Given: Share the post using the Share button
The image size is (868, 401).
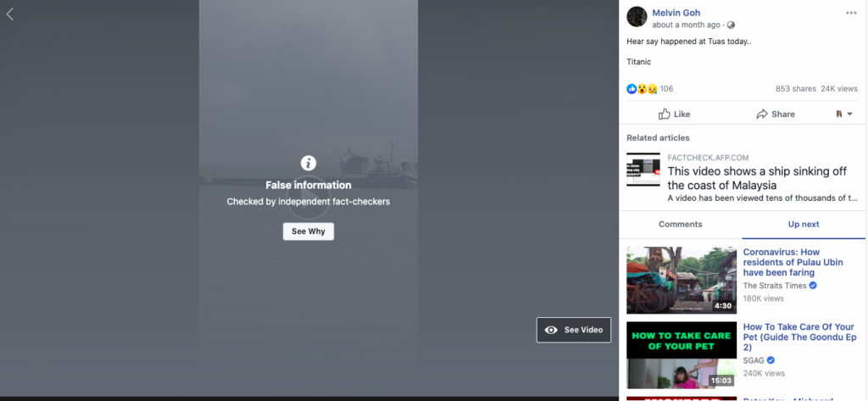Looking at the screenshot, I should click(775, 114).
